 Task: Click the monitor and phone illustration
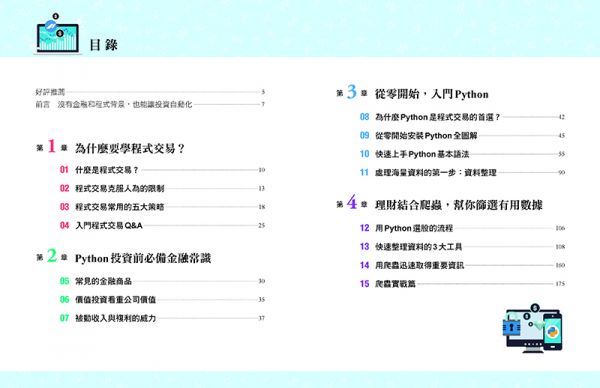tap(534, 328)
